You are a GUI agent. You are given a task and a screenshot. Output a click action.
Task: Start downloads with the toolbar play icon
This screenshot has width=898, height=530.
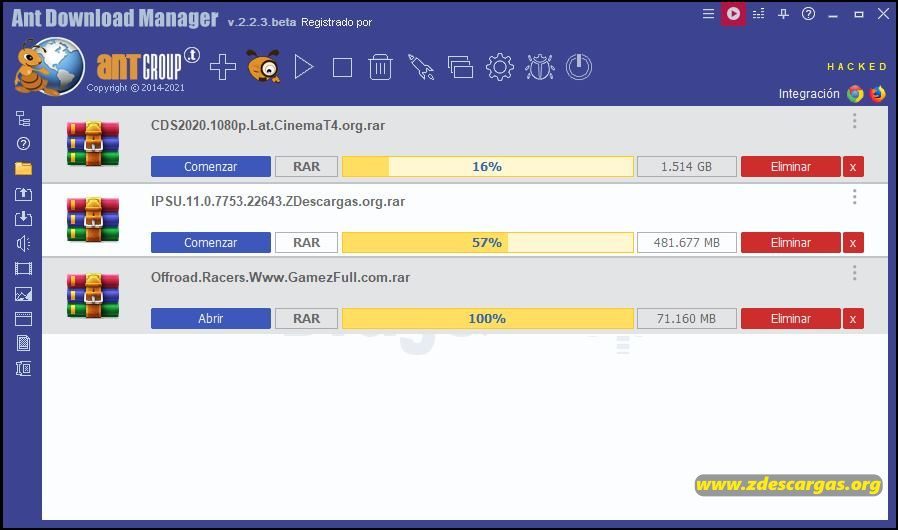point(304,67)
